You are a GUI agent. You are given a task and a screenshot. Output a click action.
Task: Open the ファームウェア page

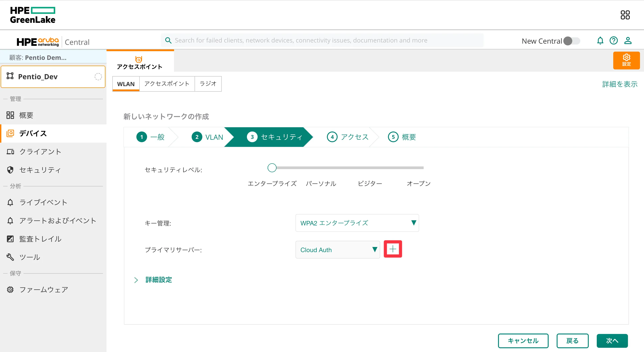point(43,290)
